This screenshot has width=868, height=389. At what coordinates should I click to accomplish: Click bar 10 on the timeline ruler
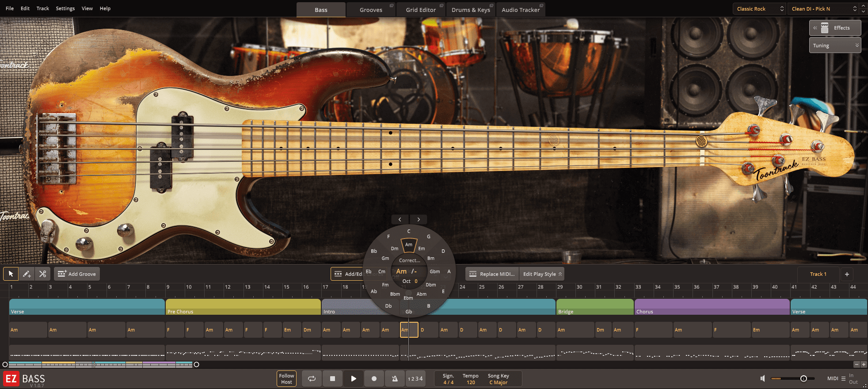pyautogui.click(x=189, y=287)
